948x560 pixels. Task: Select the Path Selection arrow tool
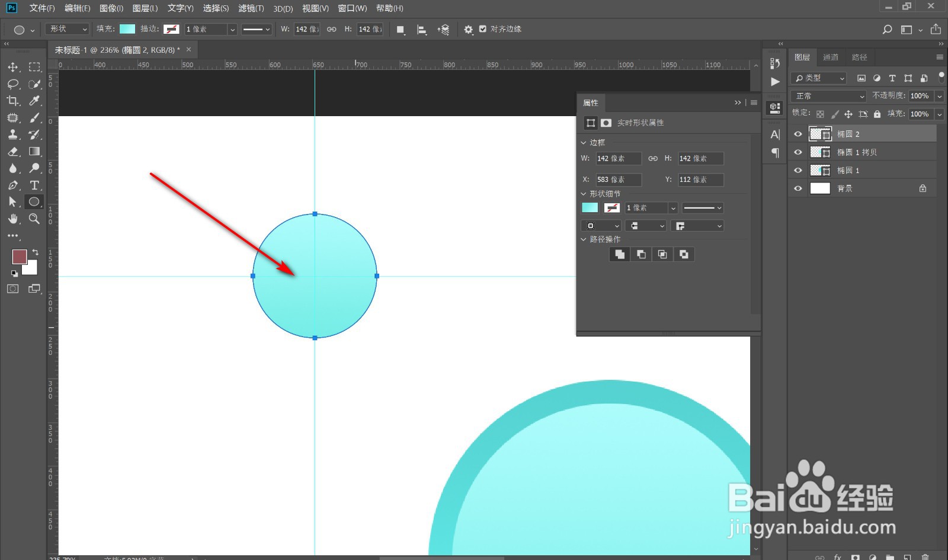point(13,202)
